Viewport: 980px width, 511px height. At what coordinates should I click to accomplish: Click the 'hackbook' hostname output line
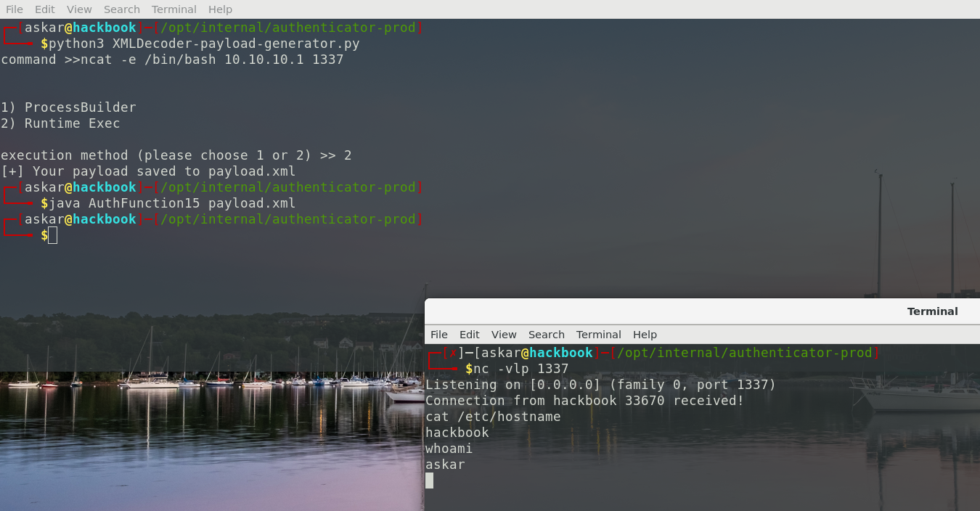(x=457, y=433)
